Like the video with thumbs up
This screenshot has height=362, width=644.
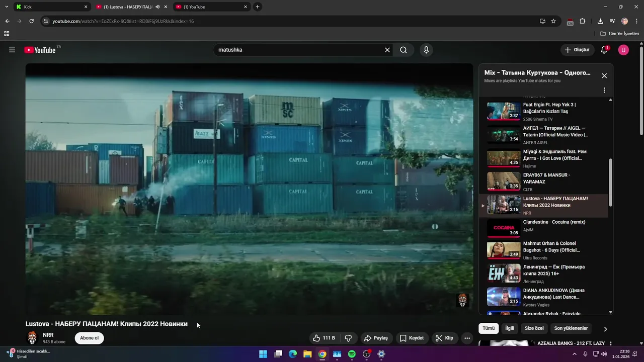[324, 338]
